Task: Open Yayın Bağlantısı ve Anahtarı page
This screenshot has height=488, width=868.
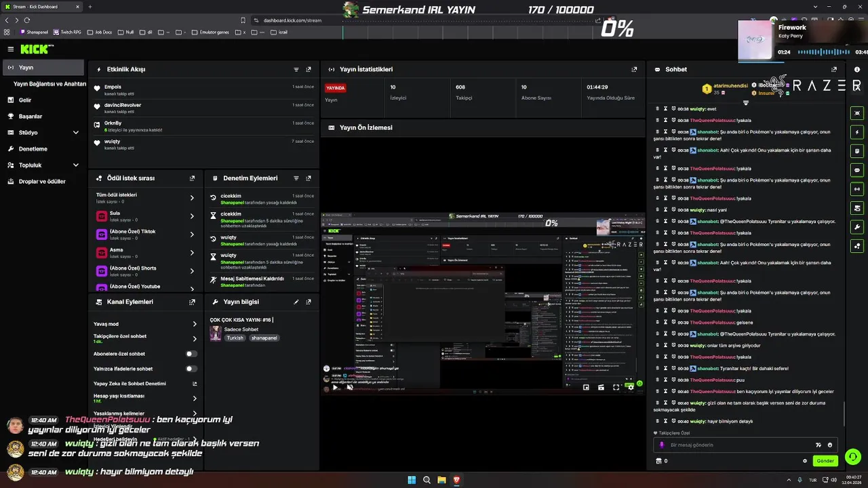Action: [50, 84]
